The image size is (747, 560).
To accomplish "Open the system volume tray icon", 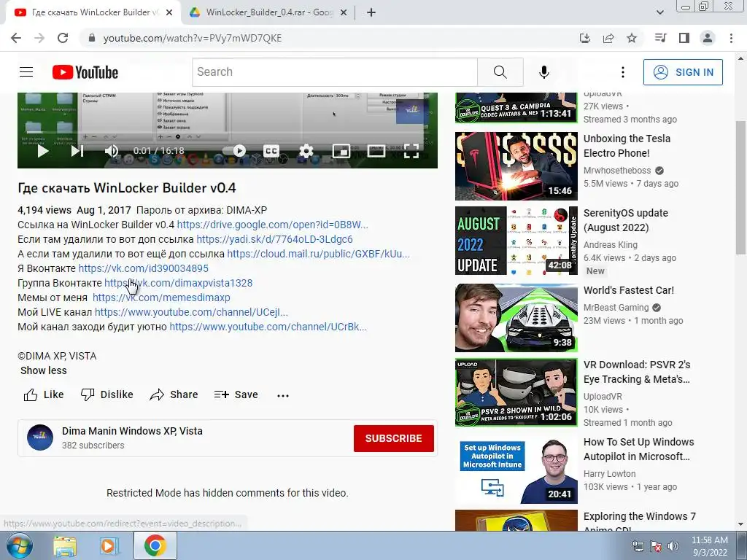I will 673,546.
